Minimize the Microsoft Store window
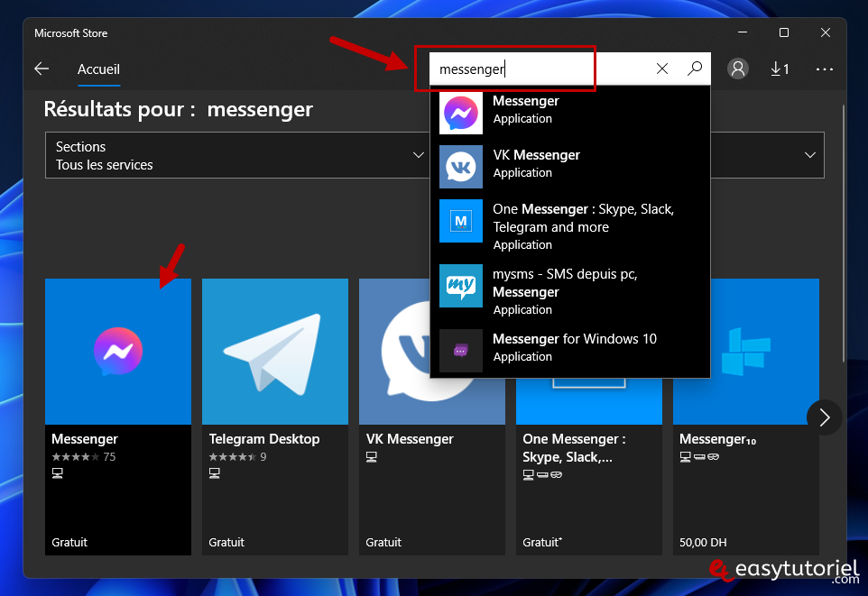868x596 pixels. pos(743,32)
